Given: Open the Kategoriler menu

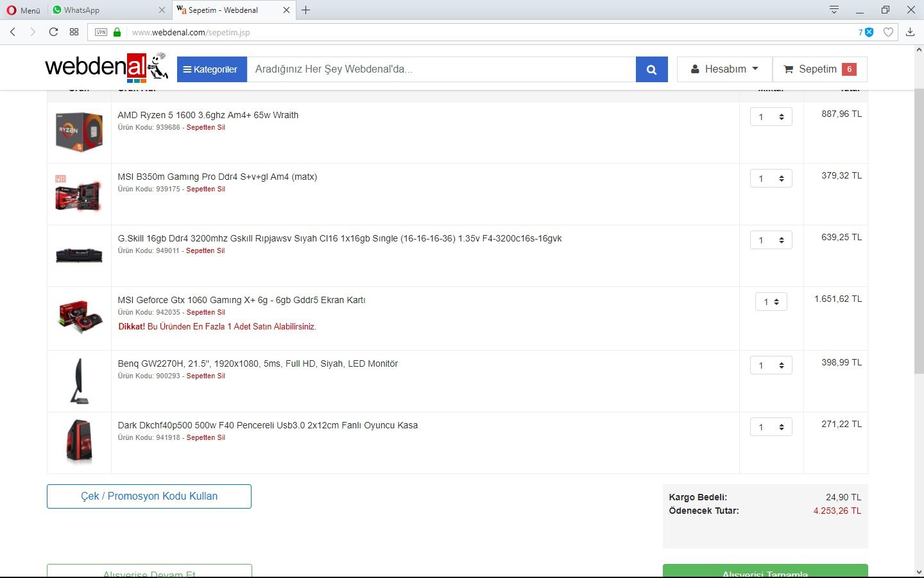Looking at the screenshot, I should tap(212, 69).
